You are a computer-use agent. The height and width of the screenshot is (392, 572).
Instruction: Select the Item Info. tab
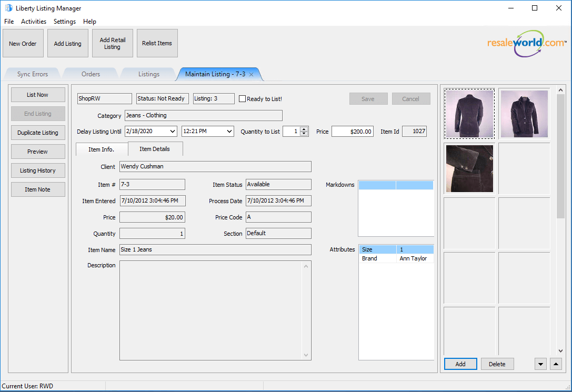[x=102, y=149]
